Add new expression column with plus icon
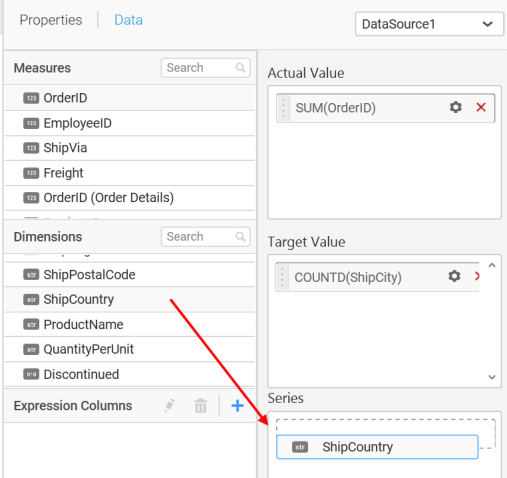 [x=237, y=406]
